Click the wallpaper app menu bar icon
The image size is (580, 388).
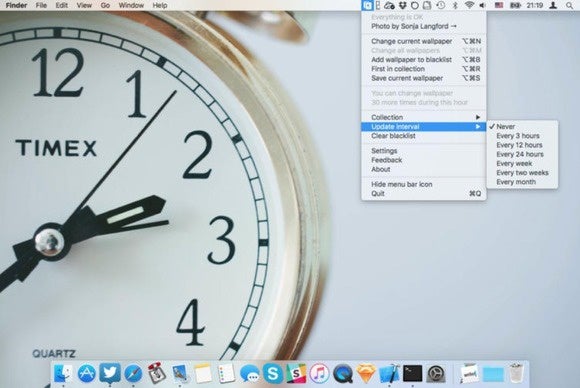tap(367, 5)
